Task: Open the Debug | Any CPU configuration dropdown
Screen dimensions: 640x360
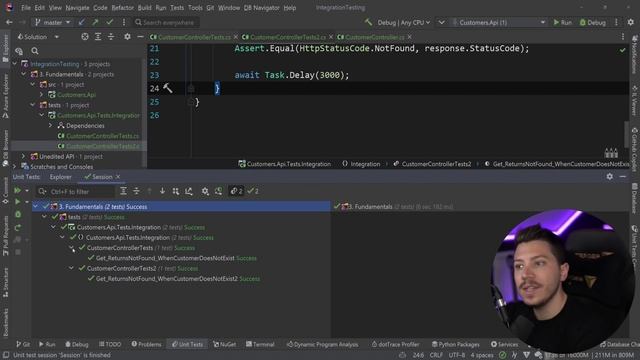Action: [x=403, y=22]
